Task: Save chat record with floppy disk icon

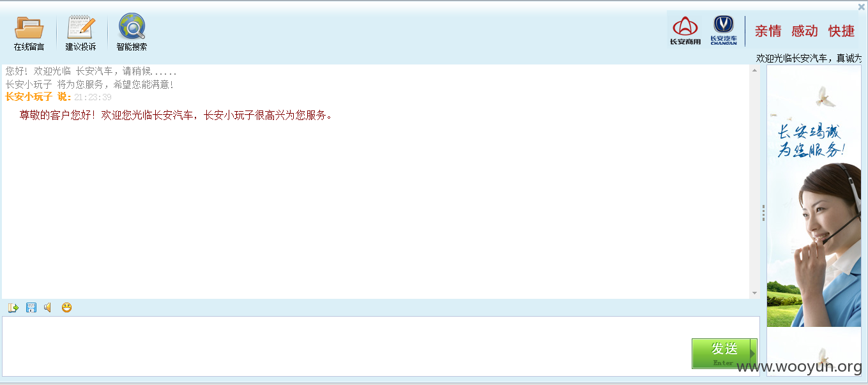Action: click(x=31, y=308)
